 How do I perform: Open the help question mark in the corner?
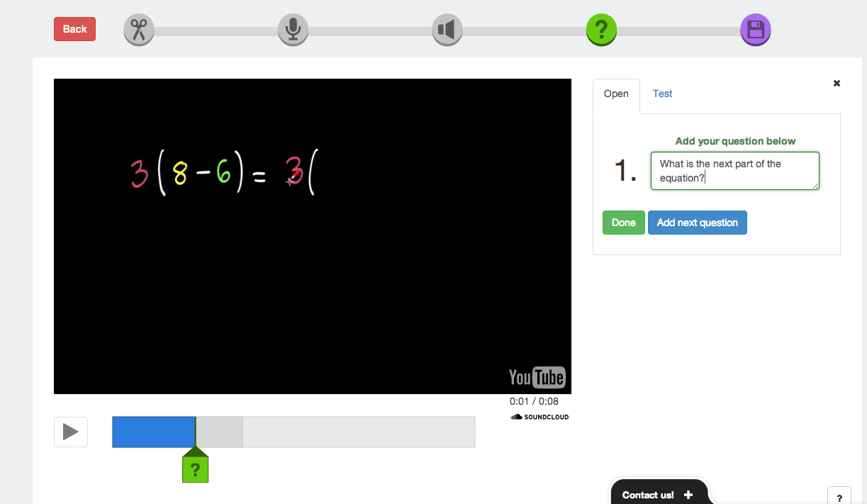(x=839, y=497)
